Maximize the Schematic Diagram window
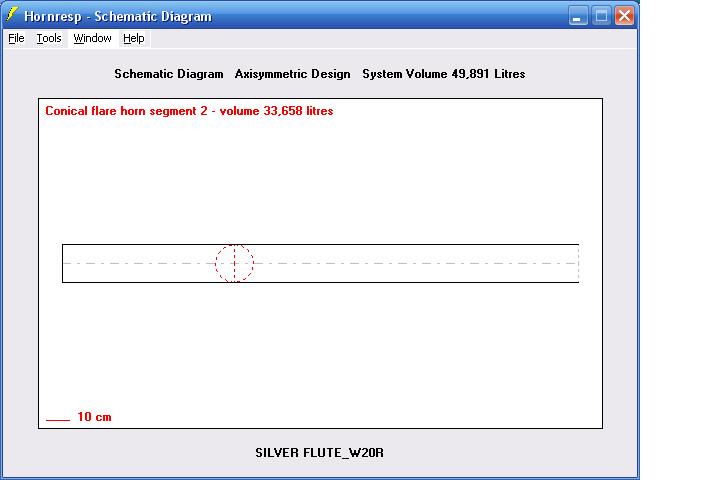 point(601,16)
